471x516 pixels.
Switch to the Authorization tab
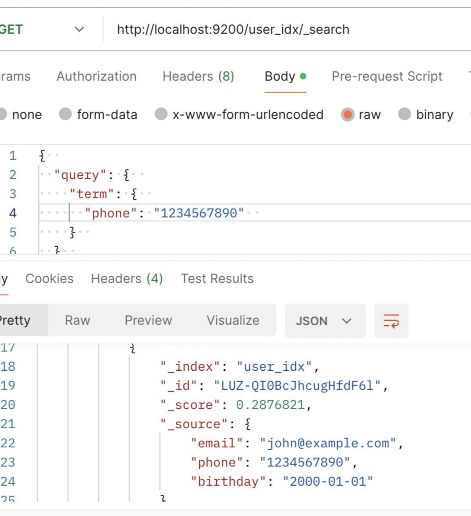coord(96,76)
